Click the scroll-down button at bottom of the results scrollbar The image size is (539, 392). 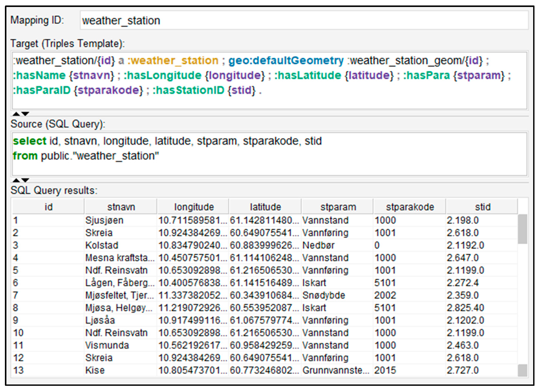pos(522,371)
